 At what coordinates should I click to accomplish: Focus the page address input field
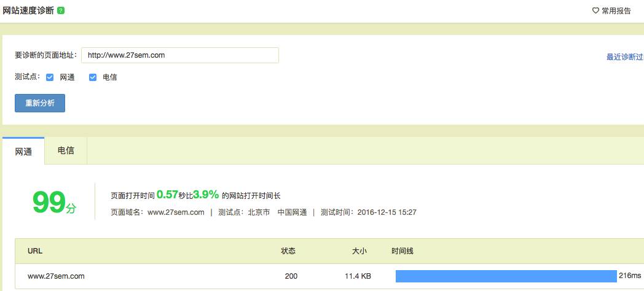pos(180,55)
